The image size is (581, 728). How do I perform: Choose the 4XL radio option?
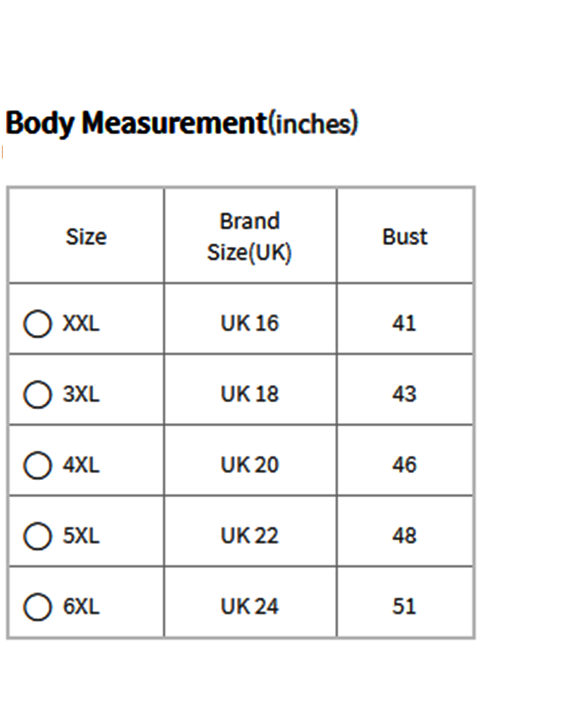(x=37, y=465)
